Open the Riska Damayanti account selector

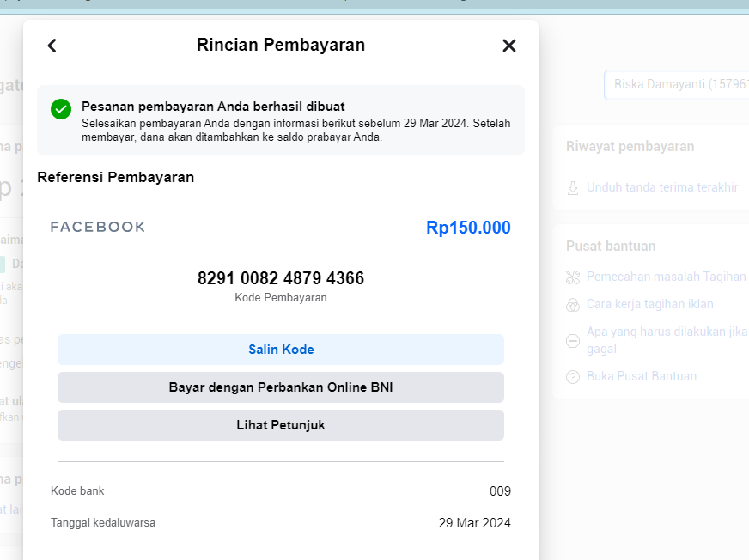point(676,85)
